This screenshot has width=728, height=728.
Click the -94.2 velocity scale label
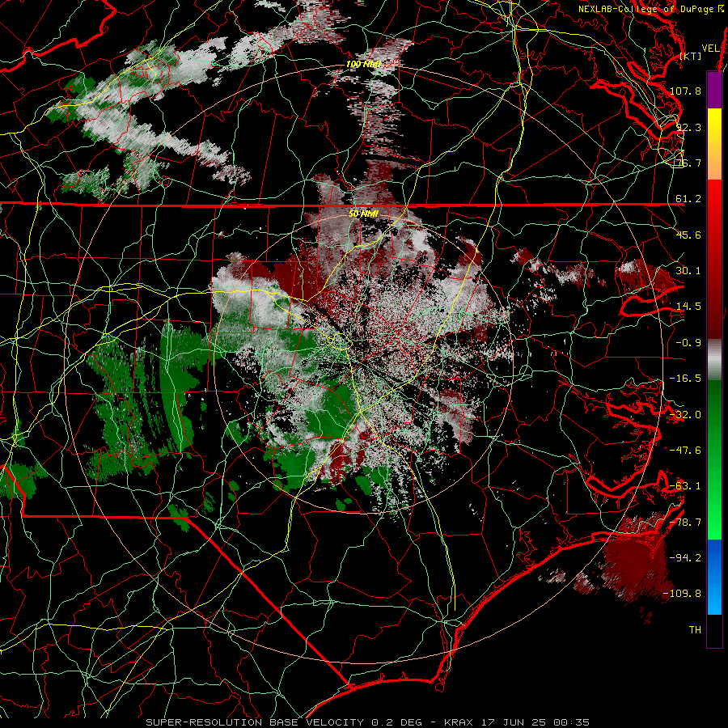pyautogui.click(x=685, y=558)
